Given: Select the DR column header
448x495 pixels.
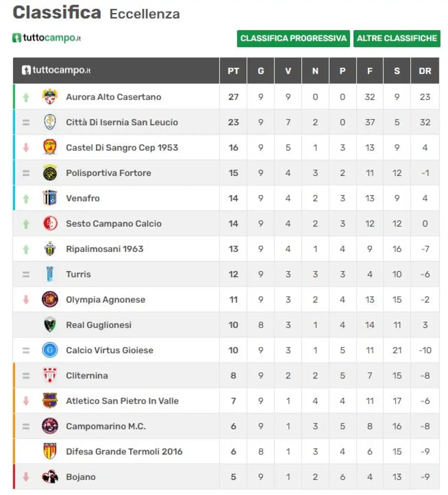Looking at the screenshot, I should tap(425, 71).
